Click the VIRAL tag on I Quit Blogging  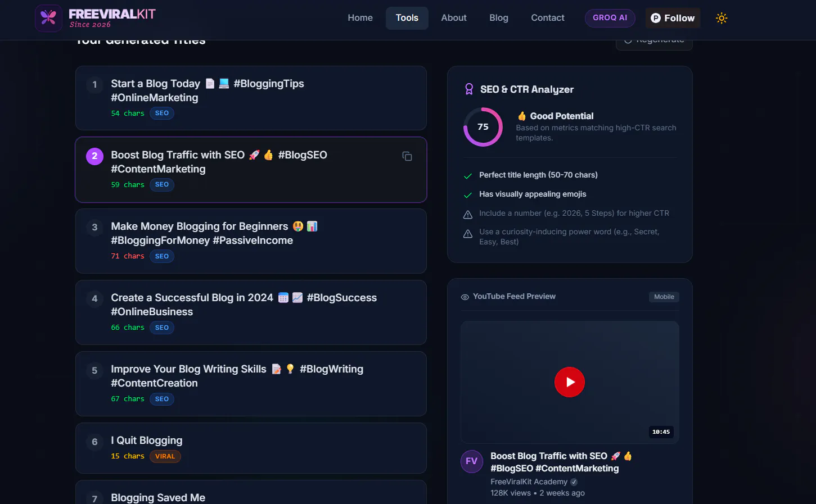point(165,456)
